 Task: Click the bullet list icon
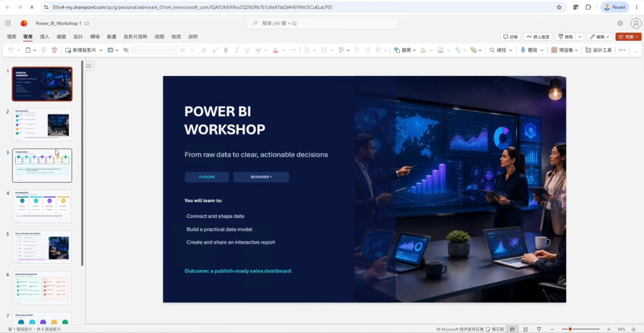click(306, 50)
